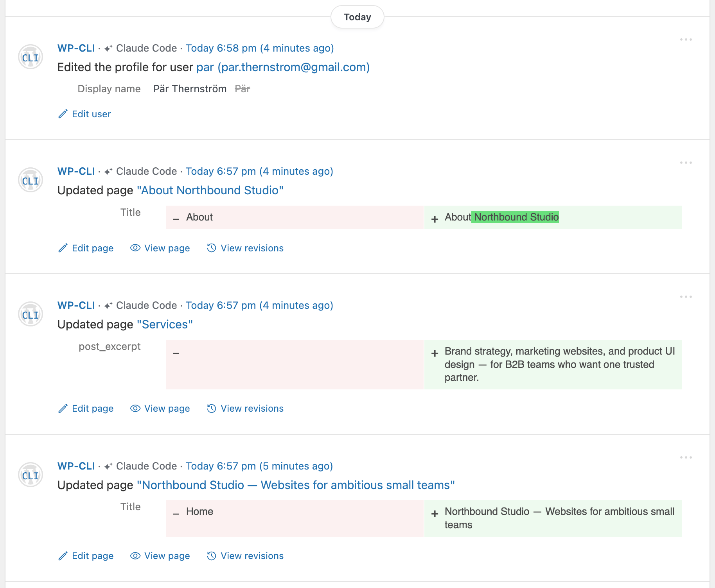715x588 pixels.
Task: Click the history clock icon for the Home title event revisions
Action: point(212,556)
